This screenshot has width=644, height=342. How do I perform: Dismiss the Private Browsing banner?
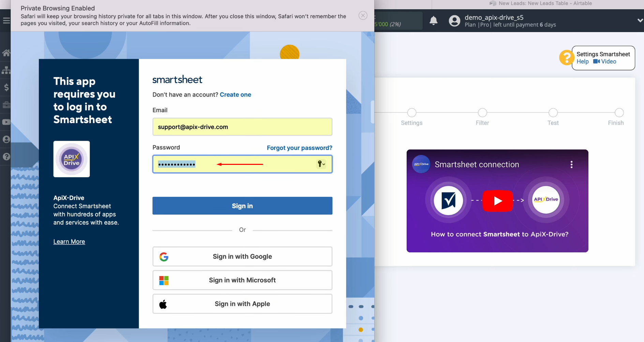click(363, 15)
